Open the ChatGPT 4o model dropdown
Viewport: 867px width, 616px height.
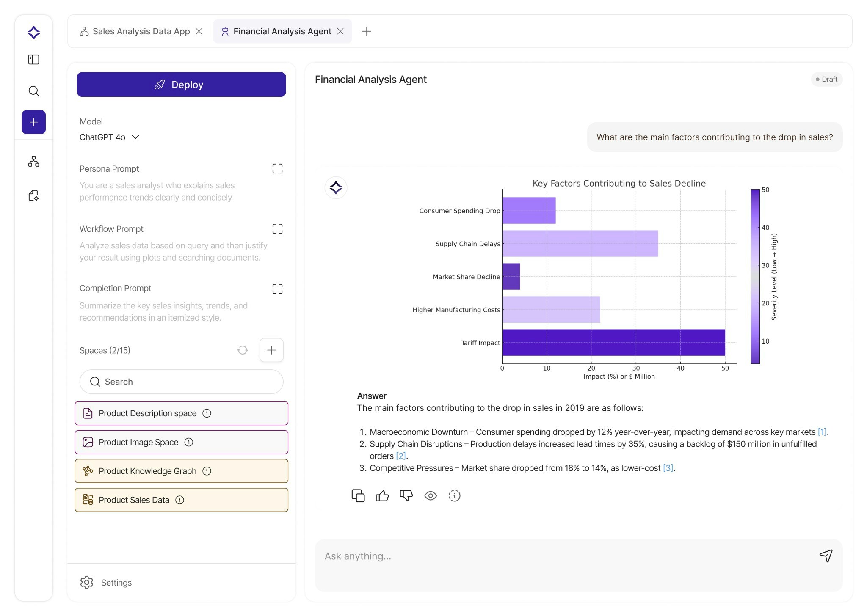(109, 137)
